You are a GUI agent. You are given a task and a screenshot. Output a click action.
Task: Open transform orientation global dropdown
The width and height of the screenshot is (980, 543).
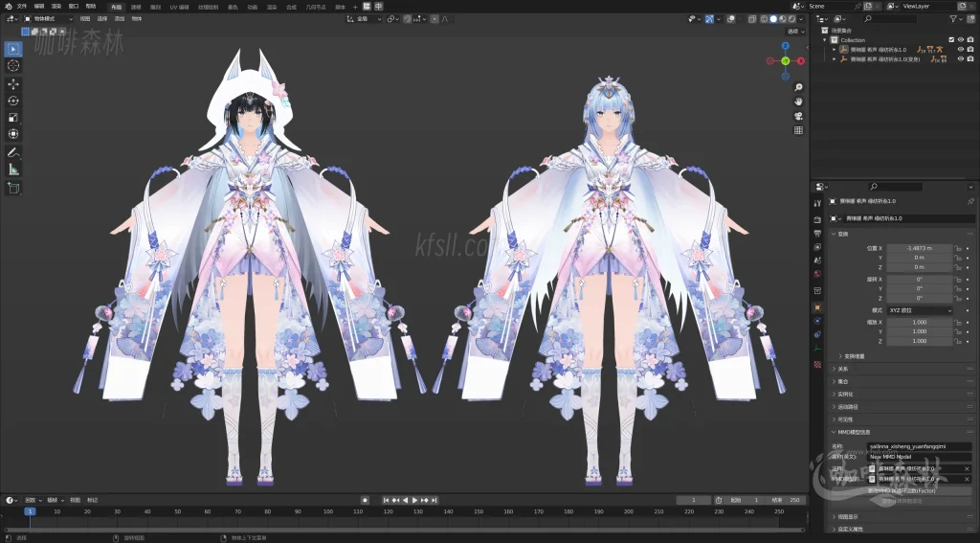point(365,19)
